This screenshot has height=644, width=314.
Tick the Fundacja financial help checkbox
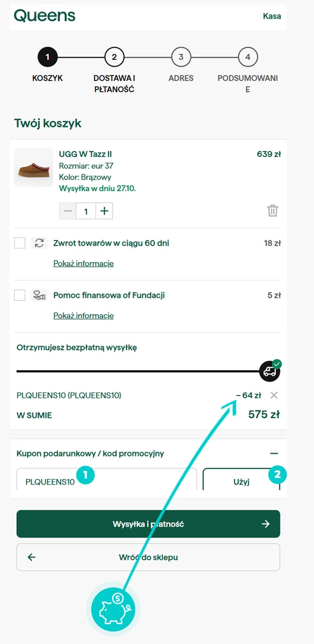tap(20, 295)
